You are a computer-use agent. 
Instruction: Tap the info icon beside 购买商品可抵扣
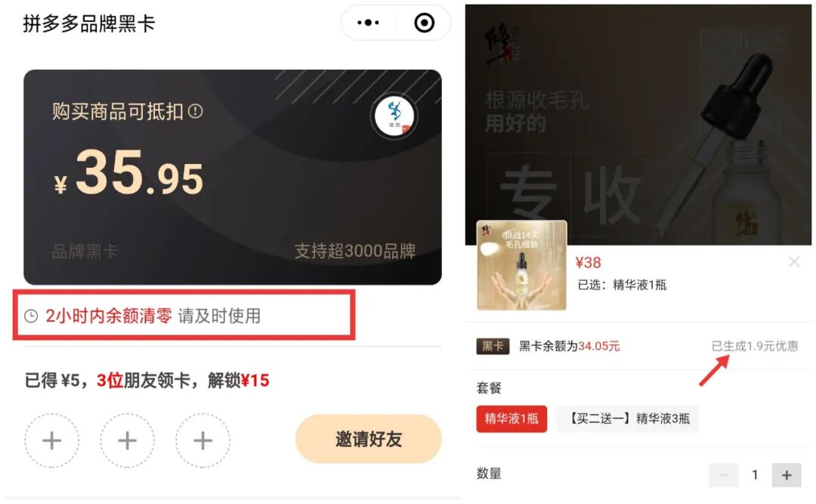tap(195, 111)
